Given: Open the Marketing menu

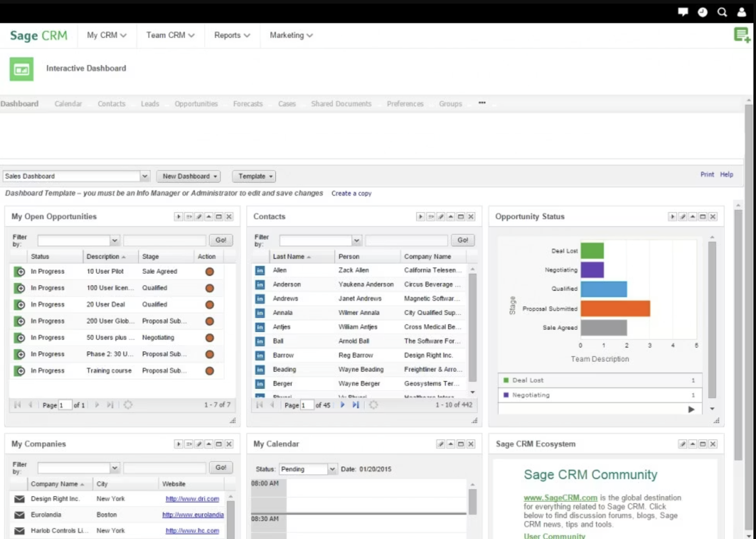Looking at the screenshot, I should [x=291, y=35].
